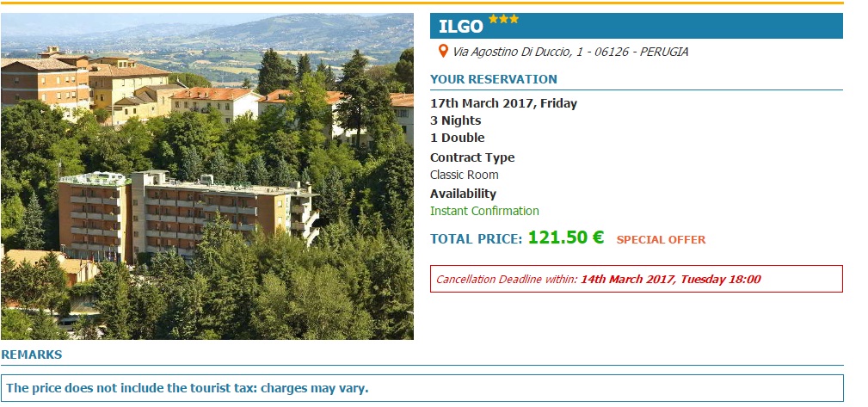The height and width of the screenshot is (407, 868).
Task: Click the 1 Double room count
Action: (457, 138)
